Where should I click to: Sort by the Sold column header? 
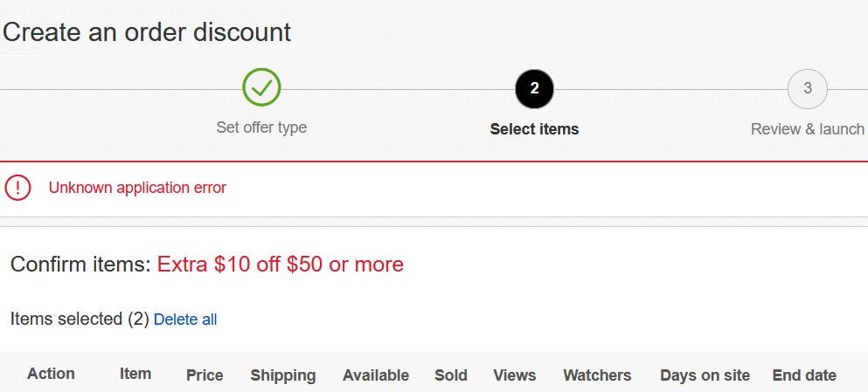(451, 375)
